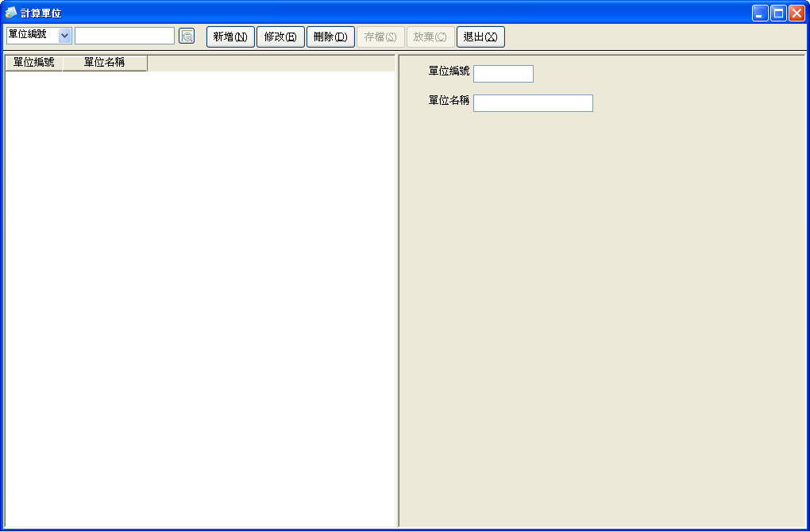Click the 新增(N) button

point(230,37)
